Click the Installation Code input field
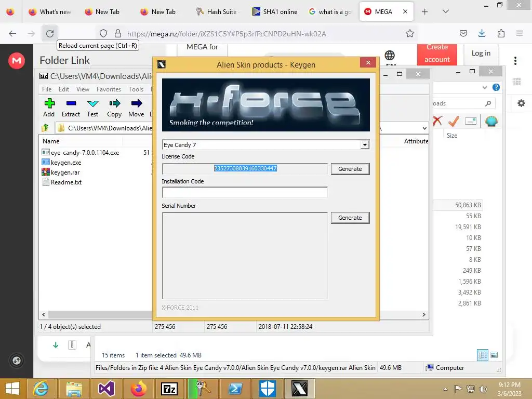Viewport: 532px width, 399px height. coord(245,192)
